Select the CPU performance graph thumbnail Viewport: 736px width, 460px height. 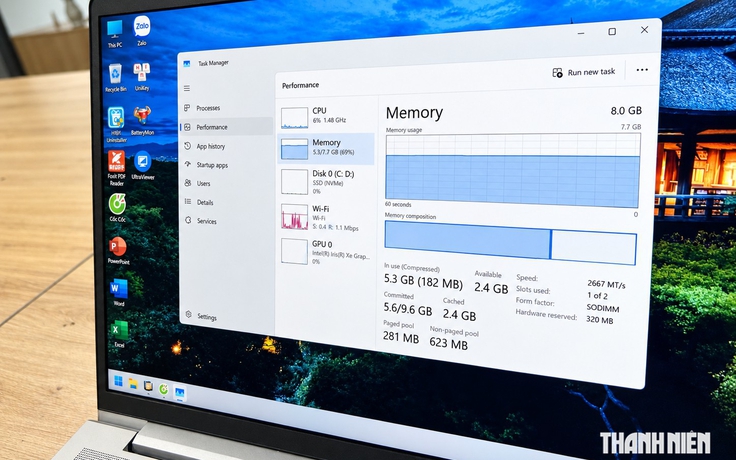pyautogui.click(x=295, y=118)
